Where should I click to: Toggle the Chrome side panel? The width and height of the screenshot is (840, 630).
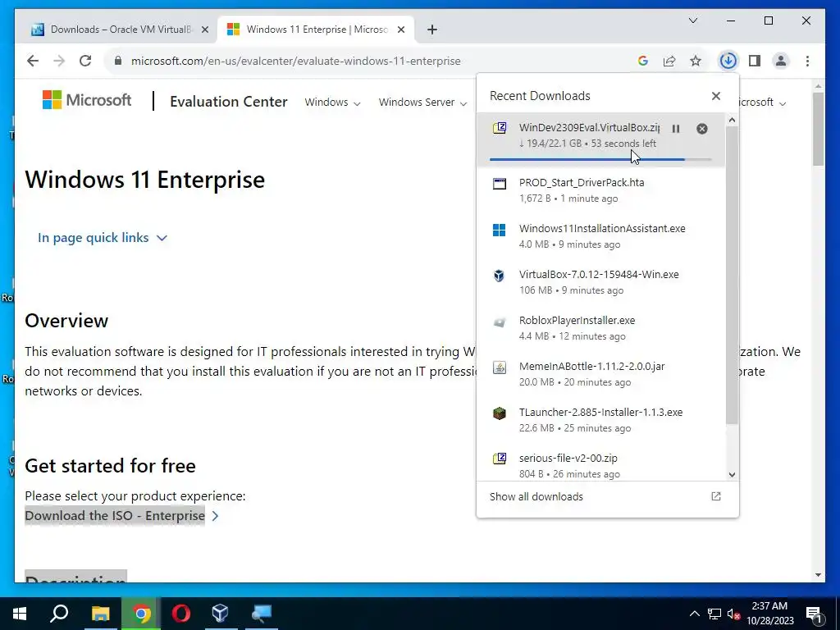pyautogui.click(x=755, y=61)
